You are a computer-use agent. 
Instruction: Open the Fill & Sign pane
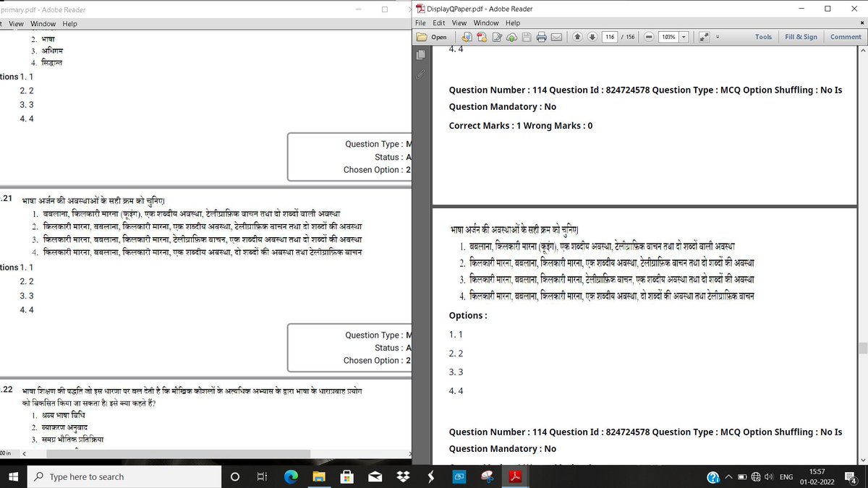tap(801, 37)
